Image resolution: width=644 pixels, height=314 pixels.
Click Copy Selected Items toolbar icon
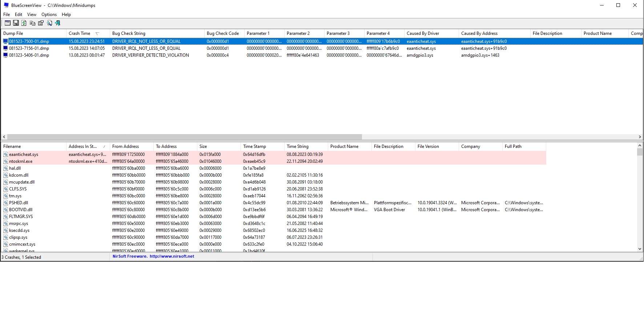[32, 23]
